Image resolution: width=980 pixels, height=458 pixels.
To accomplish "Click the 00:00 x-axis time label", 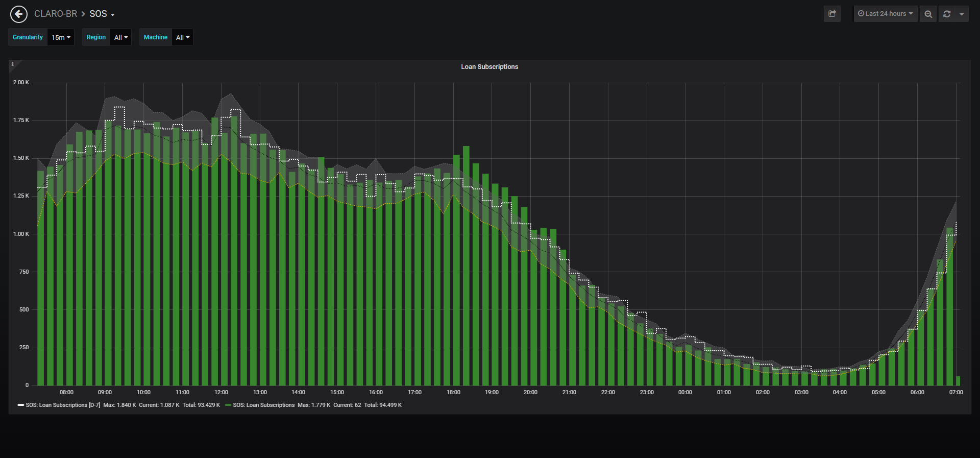I will pyautogui.click(x=685, y=392).
